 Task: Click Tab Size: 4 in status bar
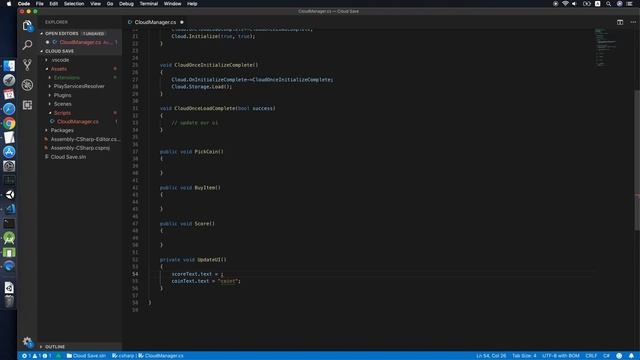click(524, 356)
